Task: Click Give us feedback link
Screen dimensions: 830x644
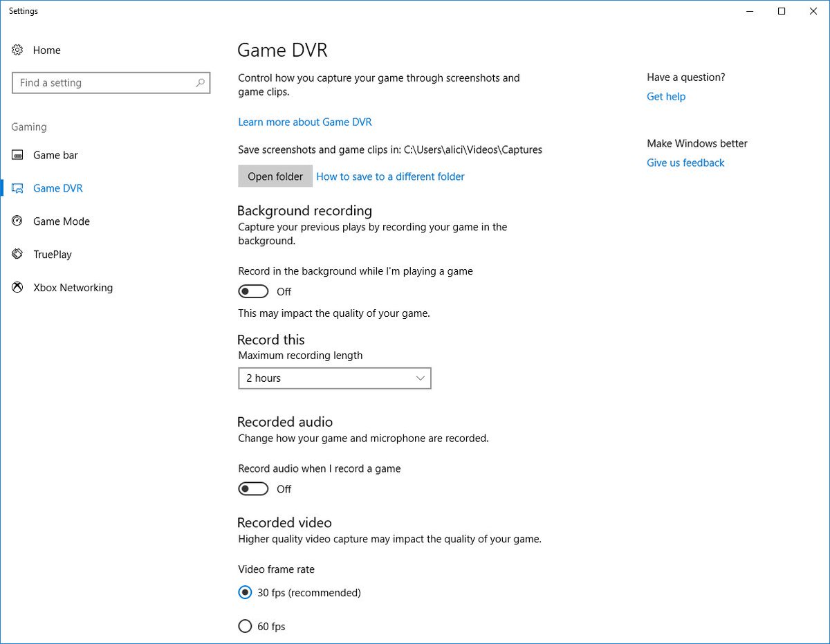Action: (685, 163)
